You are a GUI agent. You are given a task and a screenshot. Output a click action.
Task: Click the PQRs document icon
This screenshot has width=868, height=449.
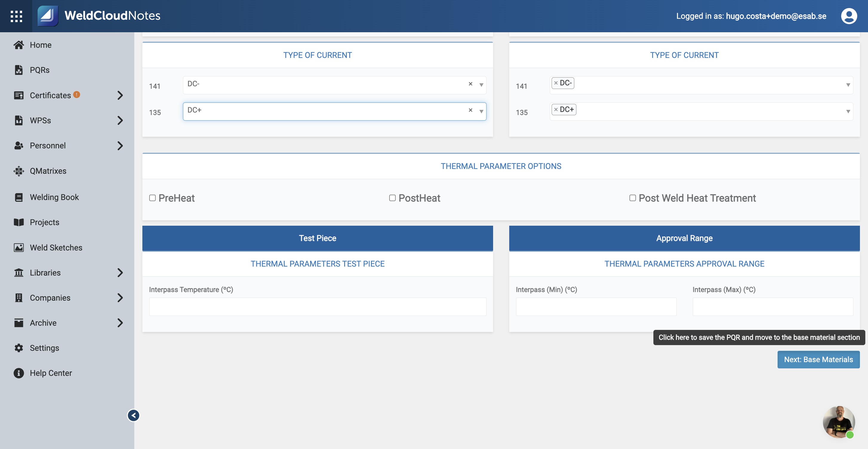[x=19, y=70]
